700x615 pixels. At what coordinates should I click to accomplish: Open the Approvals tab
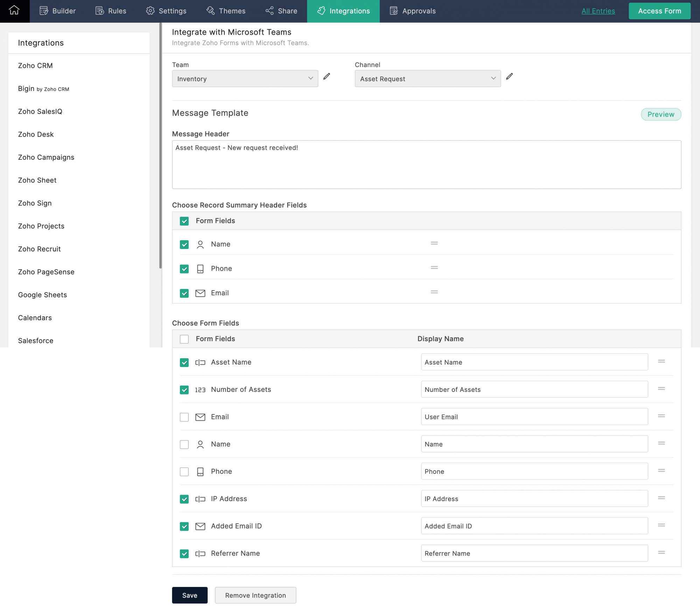coord(413,11)
